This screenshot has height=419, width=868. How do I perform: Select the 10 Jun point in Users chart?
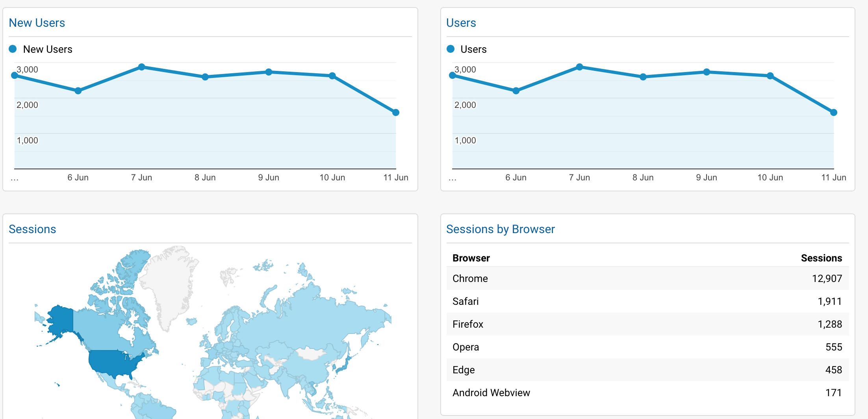click(770, 76)
